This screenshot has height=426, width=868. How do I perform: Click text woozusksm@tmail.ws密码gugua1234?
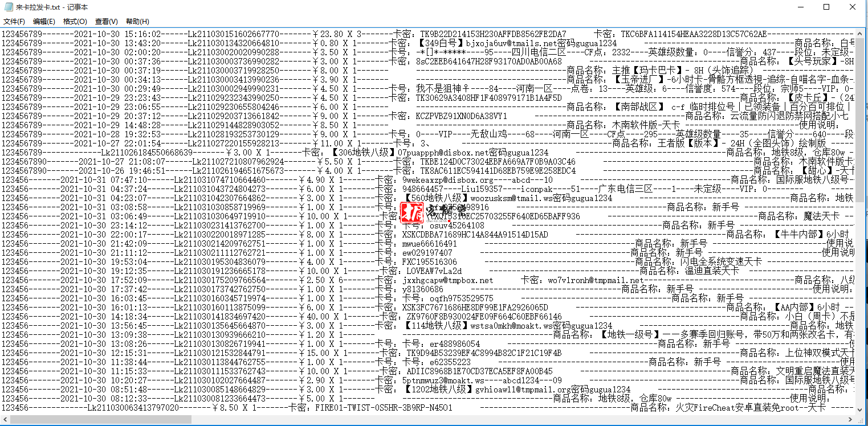click(541, 198)
